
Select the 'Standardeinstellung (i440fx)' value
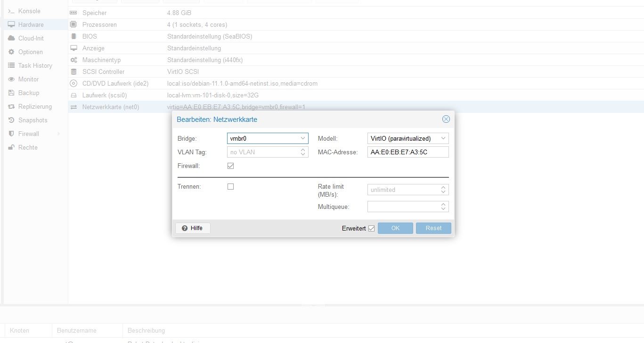click(x=205, y=60)
